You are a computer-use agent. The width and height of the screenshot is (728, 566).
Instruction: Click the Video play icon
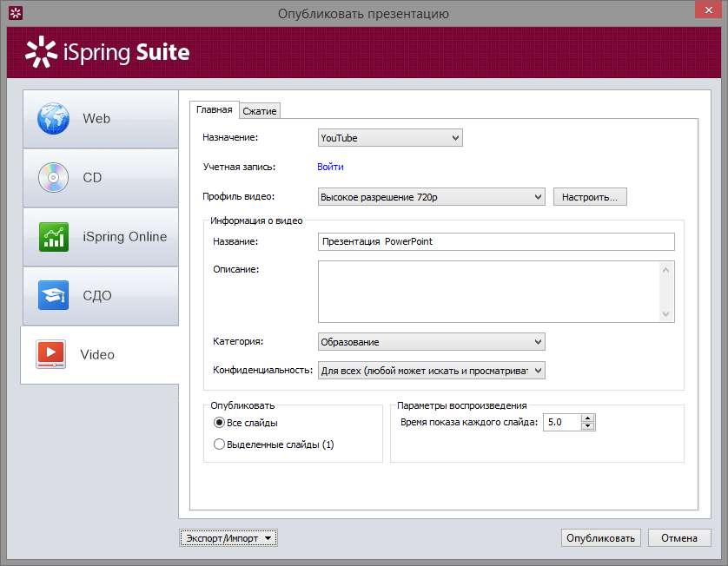[x=51, y=354]
